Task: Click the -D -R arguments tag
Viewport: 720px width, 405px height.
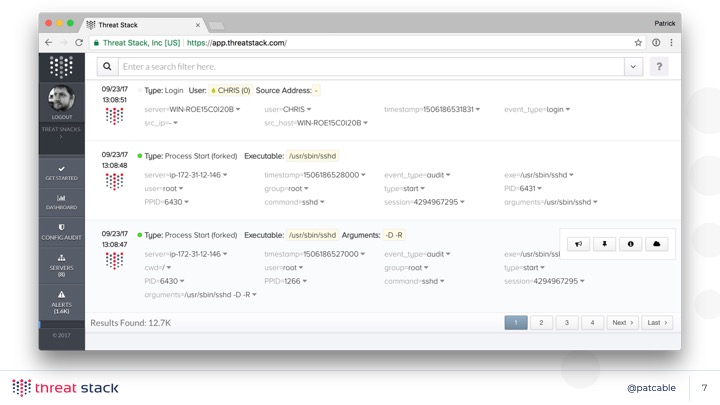Action: 394,235
